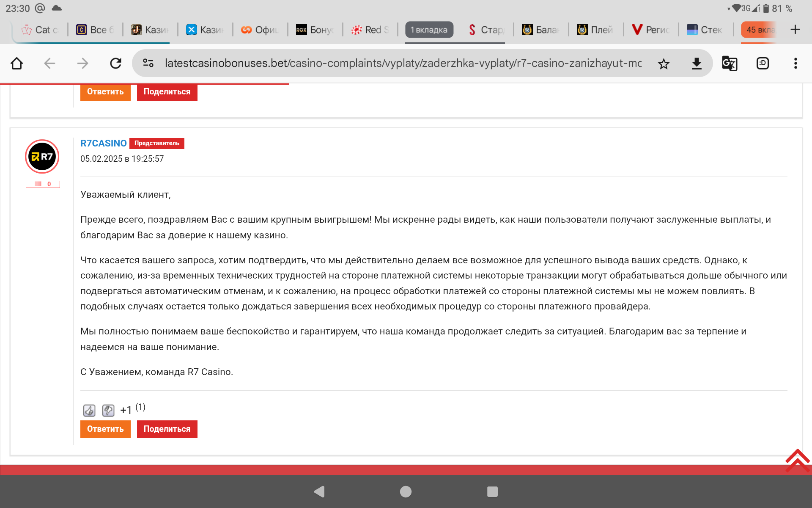The height and width of the screenshot is (508, 812).
Task: Switch to the 'Red S' tab
Action: click(370, 30)
